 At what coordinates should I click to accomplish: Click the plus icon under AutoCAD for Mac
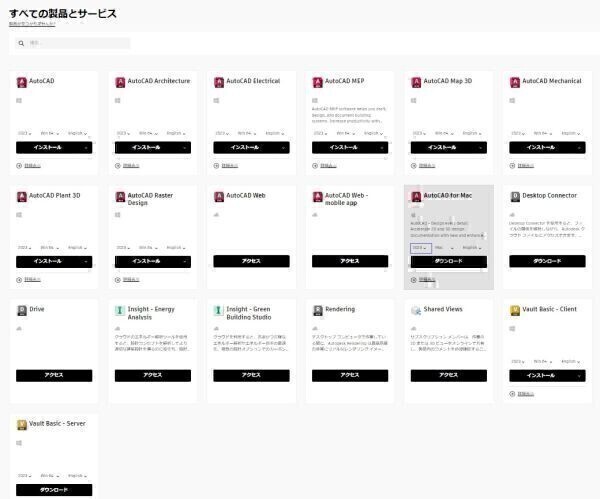coord(413,280)
